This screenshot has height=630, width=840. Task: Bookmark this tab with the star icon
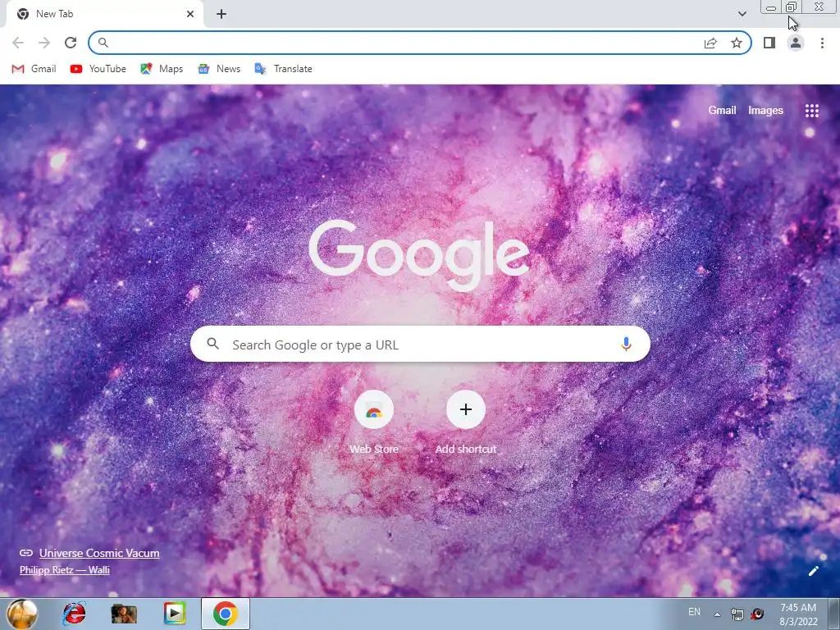tap(737, 43)
